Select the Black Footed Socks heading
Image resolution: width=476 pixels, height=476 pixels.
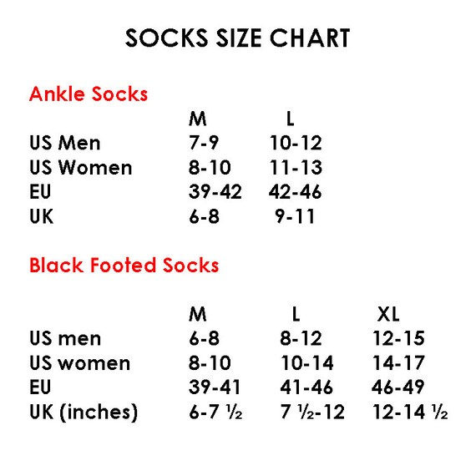(x=124, y=265)
